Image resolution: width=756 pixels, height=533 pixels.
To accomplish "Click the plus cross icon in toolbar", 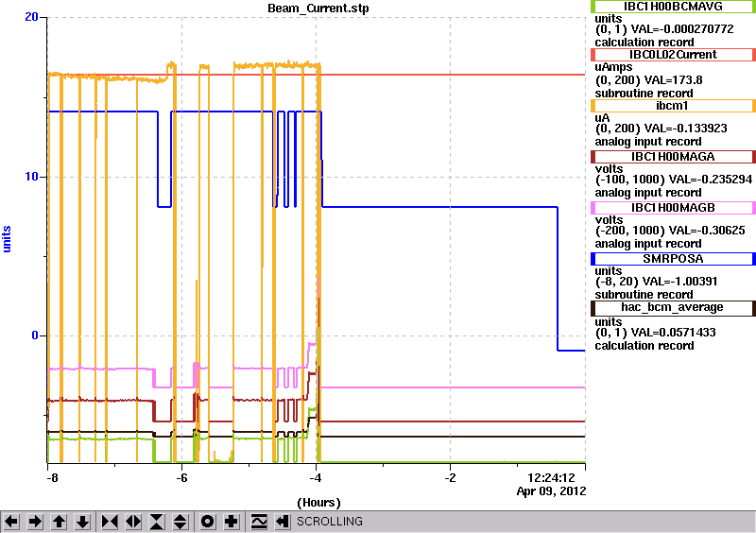I will click(x=232, y=522).
